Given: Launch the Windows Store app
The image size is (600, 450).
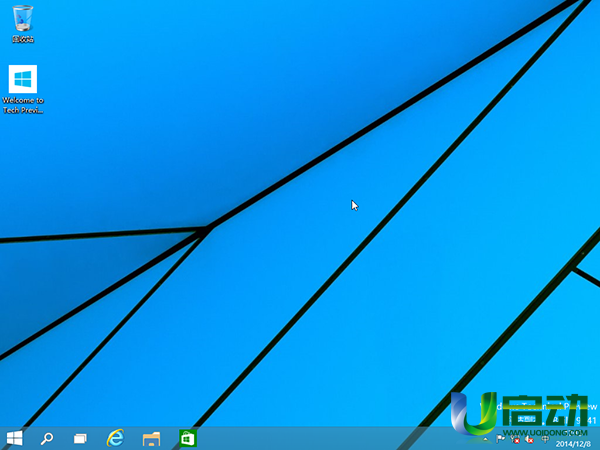Looking at the screenshot, I should (x=188, y=439).
